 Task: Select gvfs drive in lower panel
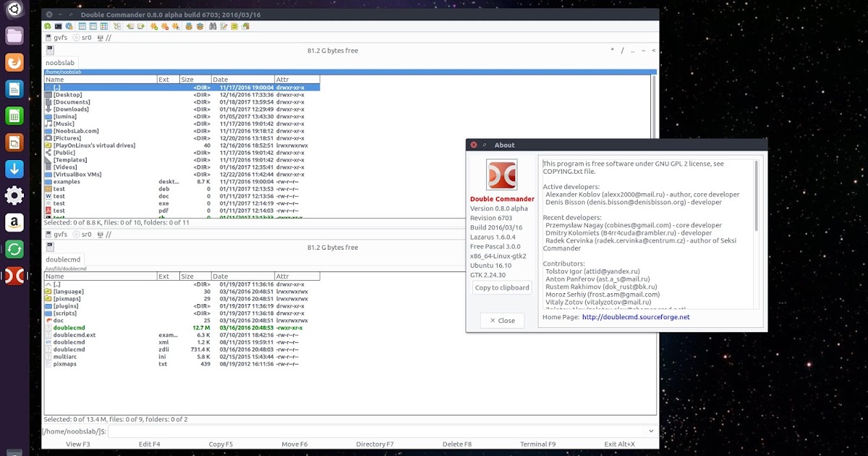point(56,235)
